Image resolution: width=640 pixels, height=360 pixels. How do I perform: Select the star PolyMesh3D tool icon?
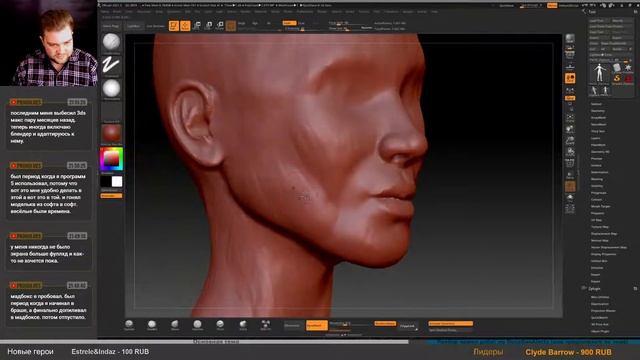(x=628, y=67)
